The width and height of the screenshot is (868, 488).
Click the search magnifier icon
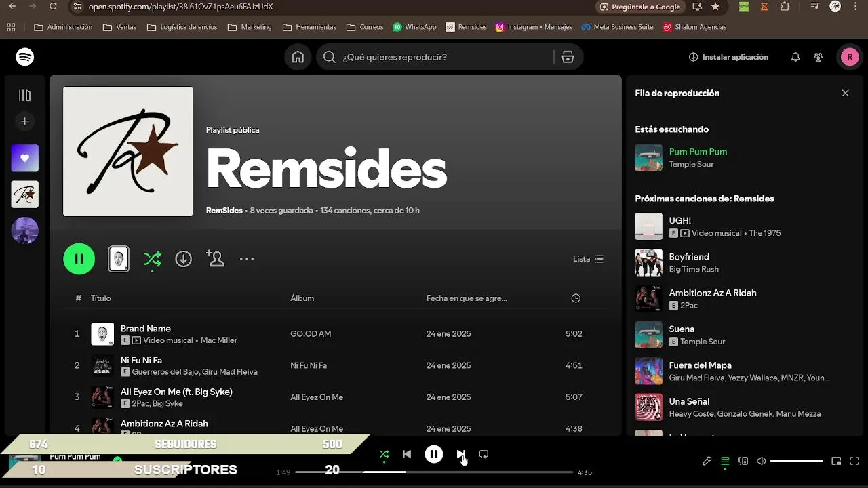(330, 57)
